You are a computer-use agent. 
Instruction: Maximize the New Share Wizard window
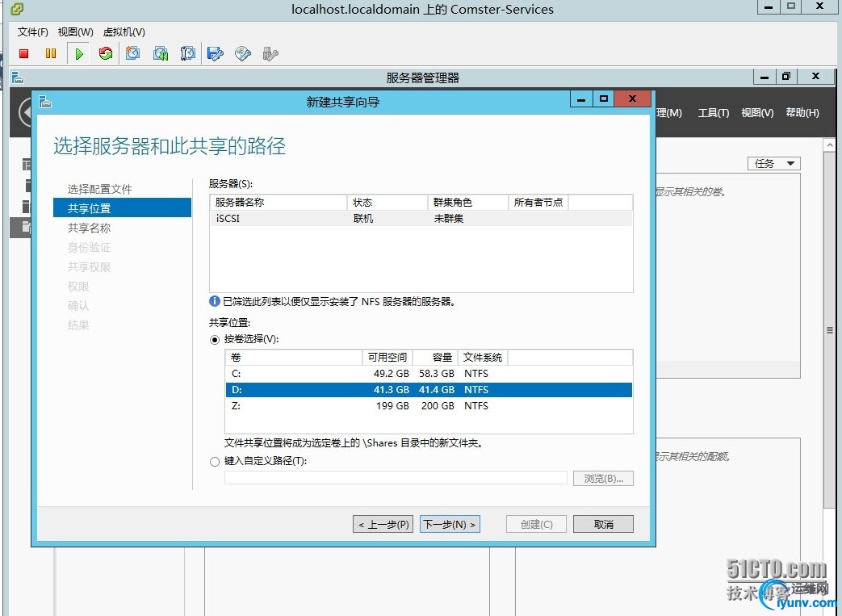(604, 98)
